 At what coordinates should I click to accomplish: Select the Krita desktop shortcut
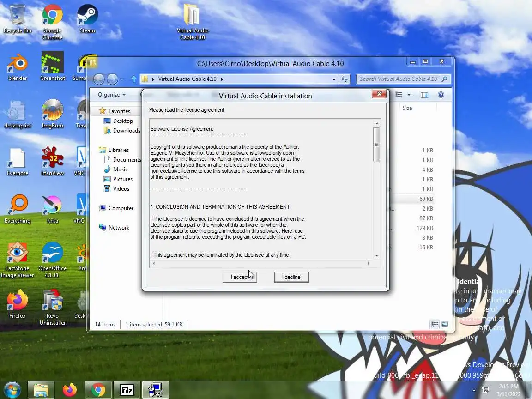coord(53,209)
